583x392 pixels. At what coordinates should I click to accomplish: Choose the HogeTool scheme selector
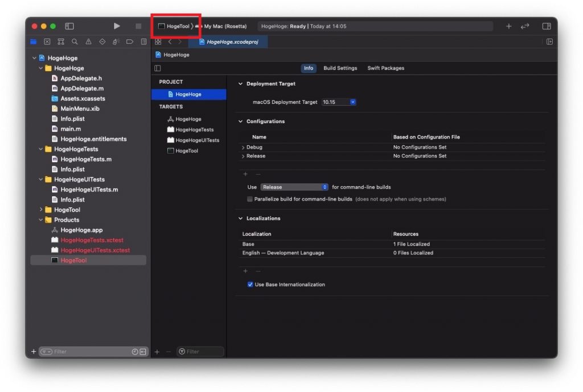[x=175, y=26]
